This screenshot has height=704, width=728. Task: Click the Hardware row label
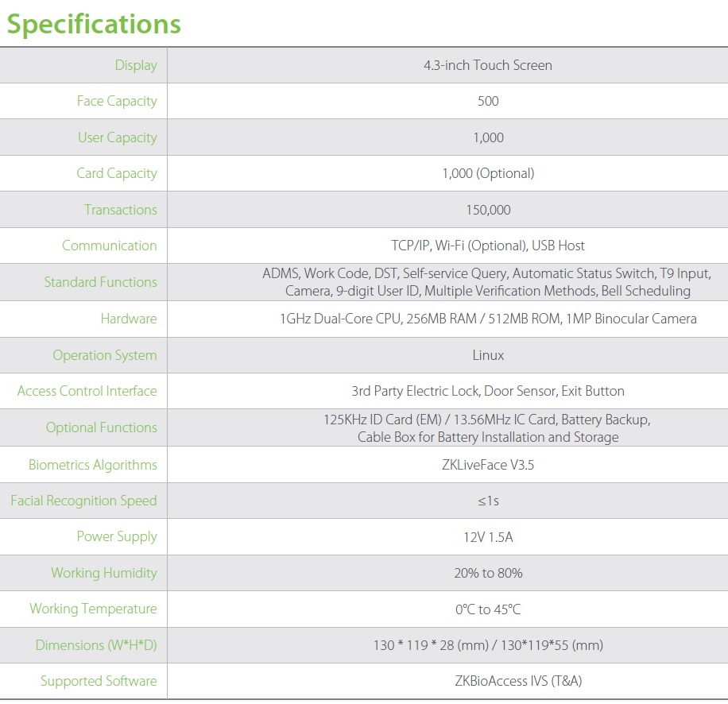pyautogui.click(x=129, y=319)
